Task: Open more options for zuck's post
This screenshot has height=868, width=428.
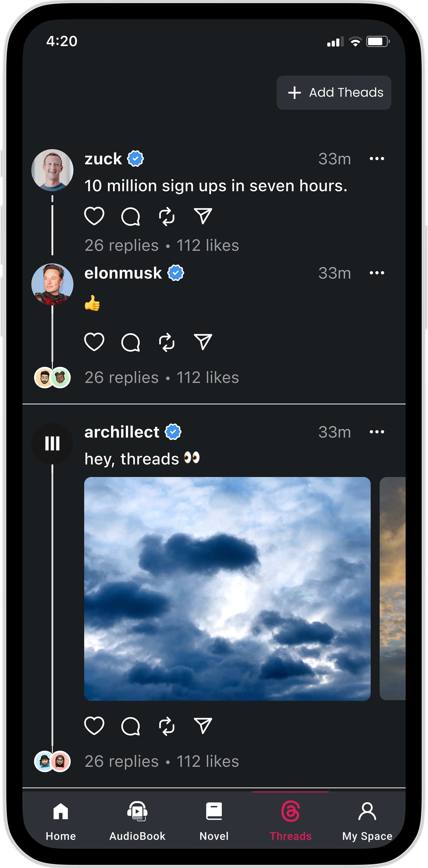Action: pos(376,159)
